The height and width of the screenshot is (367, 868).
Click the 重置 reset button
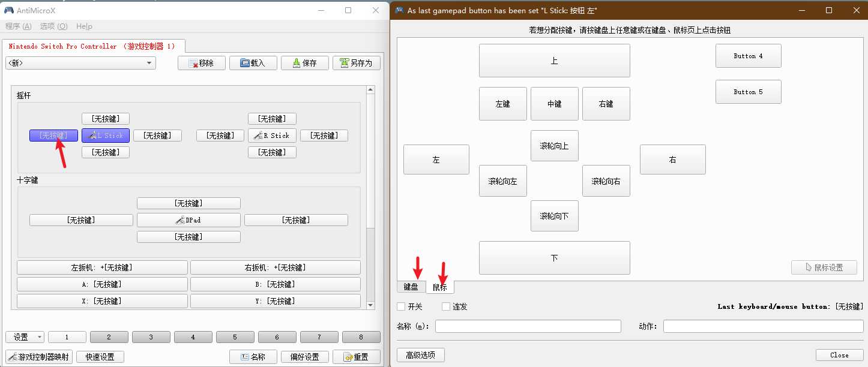click(x=357, y=357)
